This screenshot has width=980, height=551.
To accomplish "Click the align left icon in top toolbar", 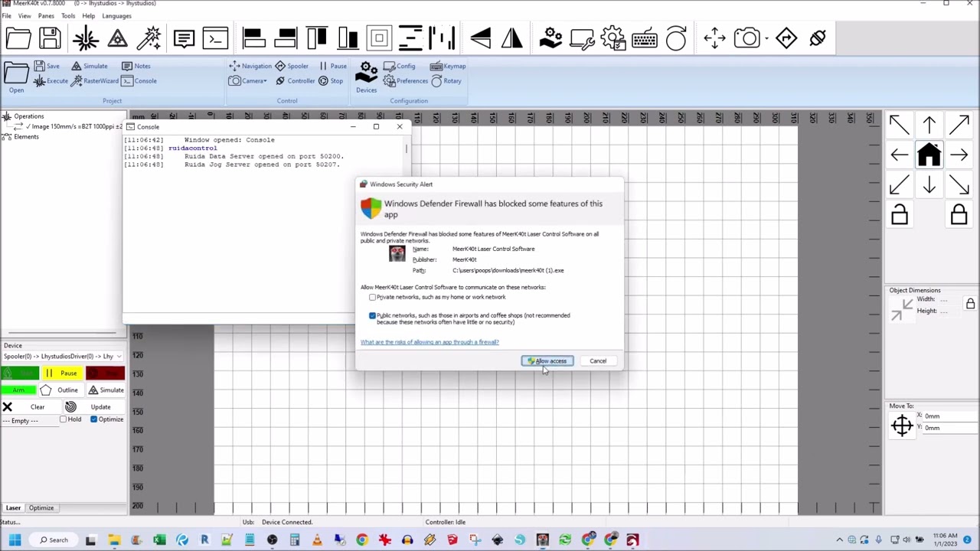I will tap(253, 38).
